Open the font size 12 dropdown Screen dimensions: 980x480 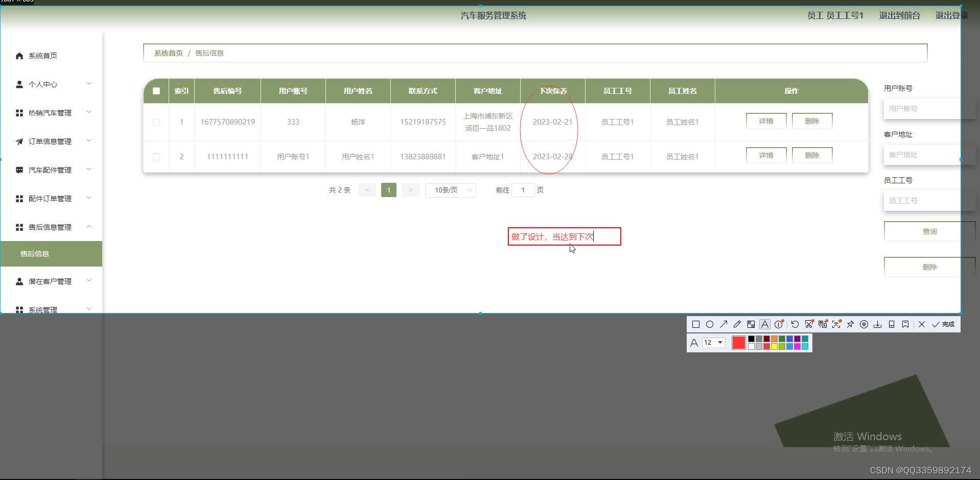point(714,342)
